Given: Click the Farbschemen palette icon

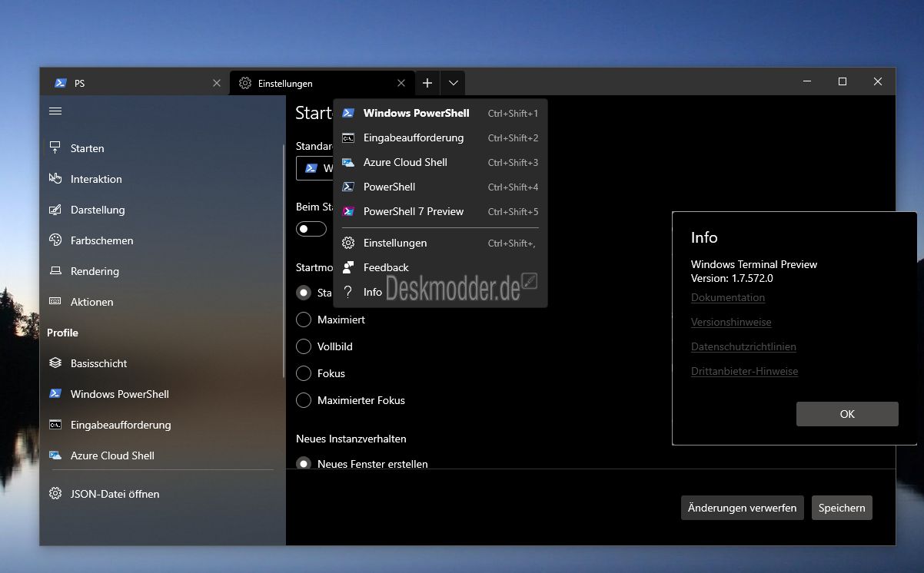Looking at the screenshot, I should [55, 240].
